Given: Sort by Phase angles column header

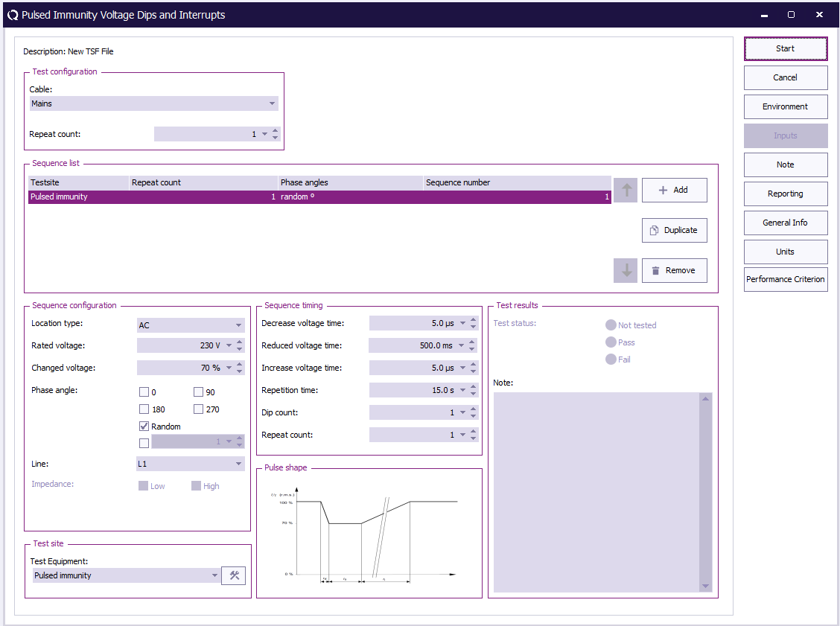Looking at the screenshot, I should pyautogui.click(x=350, y=182).
